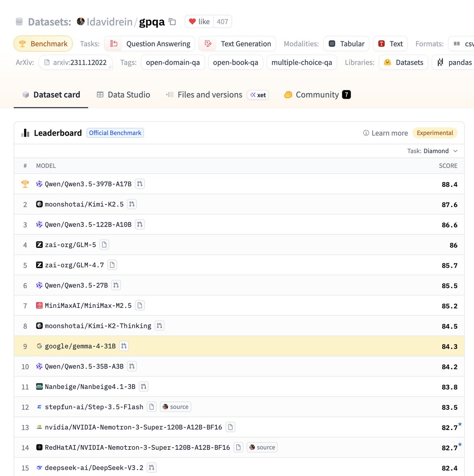Open pull request icon beside DeepSeek-V3.2
Screen dimensions: 474x476
click(151, 468)
